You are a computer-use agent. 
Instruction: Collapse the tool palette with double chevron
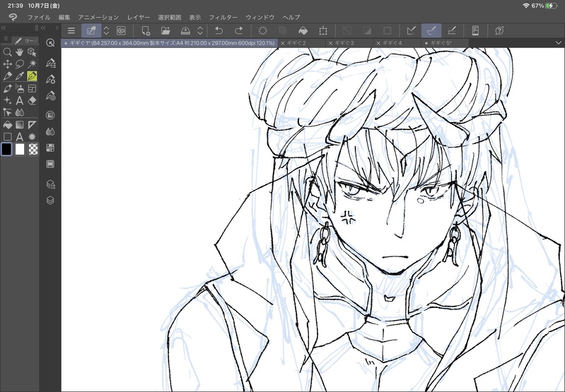tap(4, 28)
